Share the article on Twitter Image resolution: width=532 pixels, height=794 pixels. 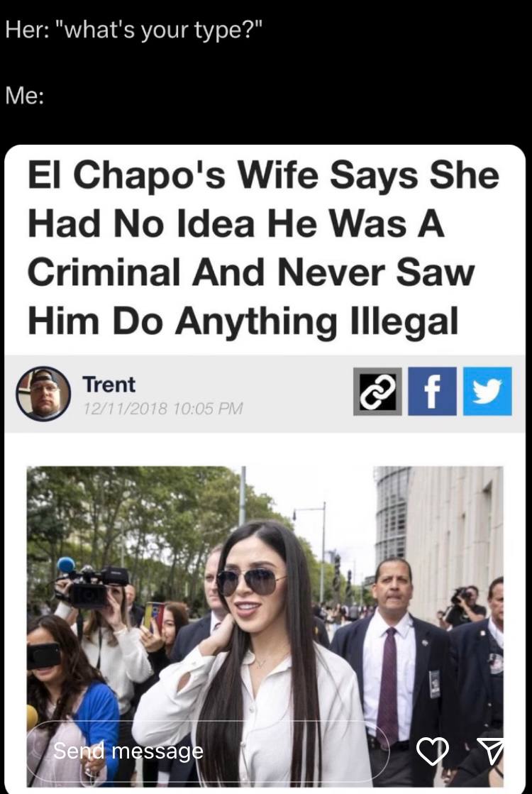coord(487,392)
